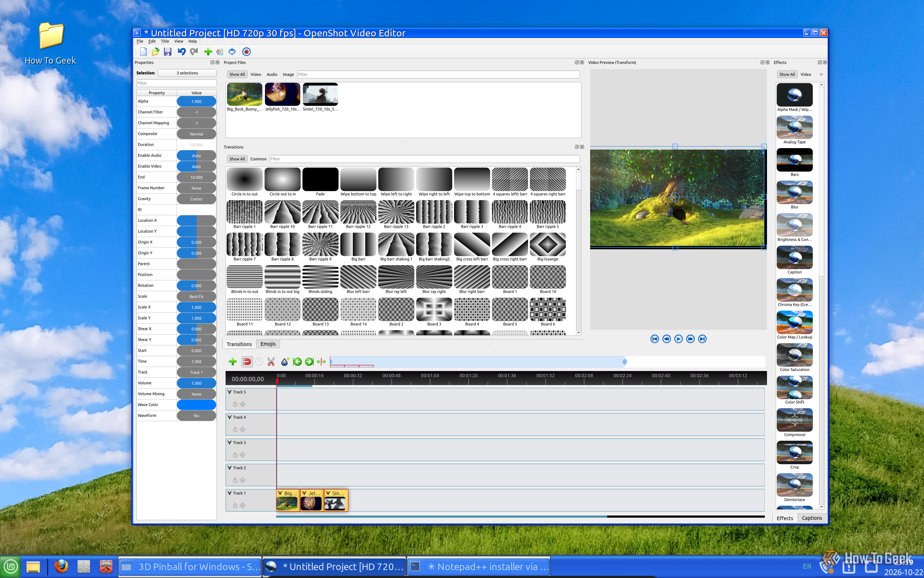Select the Razor scissors tool
Screen dimensions: 924x578
pos(271,362)
